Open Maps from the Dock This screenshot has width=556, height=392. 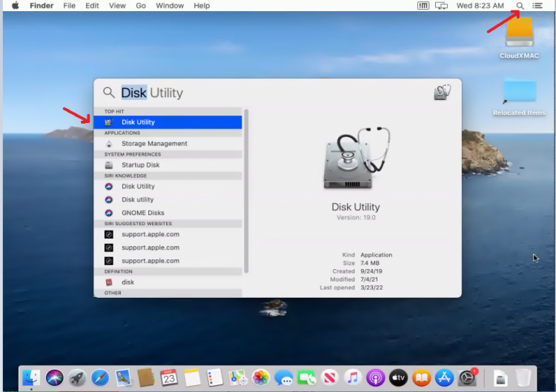tap(237, 377)
